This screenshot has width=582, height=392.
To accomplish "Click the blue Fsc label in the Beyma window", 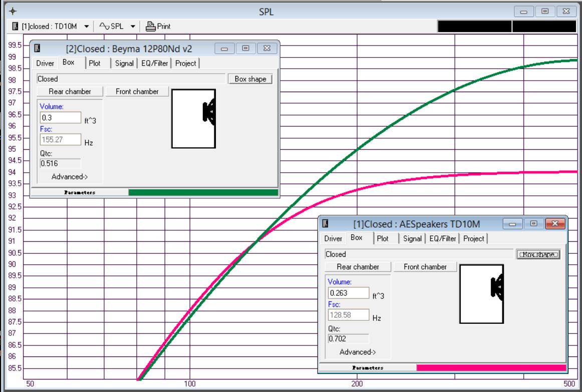I will click(46, 129).
